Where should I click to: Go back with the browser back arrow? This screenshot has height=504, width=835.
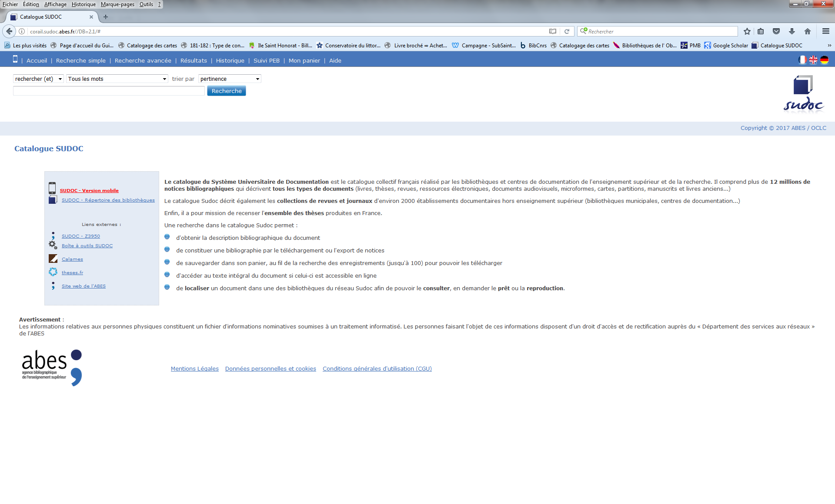(x=9, y=31)
